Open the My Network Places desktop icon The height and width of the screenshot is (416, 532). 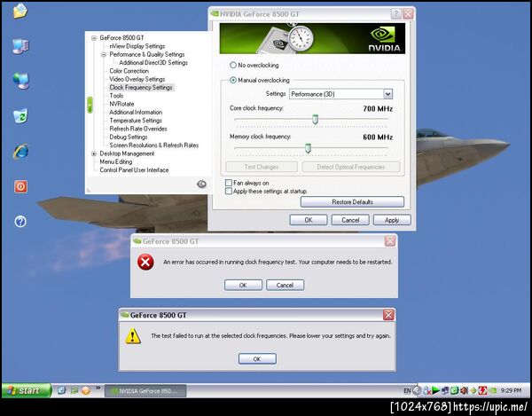coord(21,81)
